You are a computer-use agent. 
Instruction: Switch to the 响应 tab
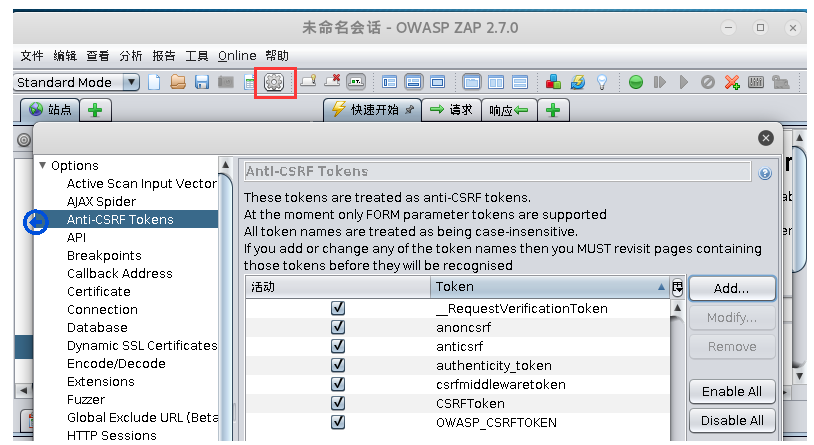[509, 110]
